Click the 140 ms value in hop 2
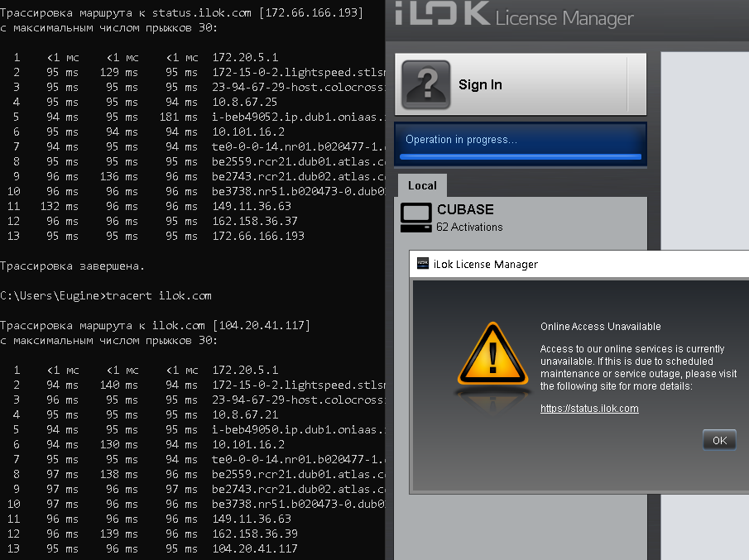Viewport: 749px width, 560px height. pyautogui.click(x=119, y=385)
